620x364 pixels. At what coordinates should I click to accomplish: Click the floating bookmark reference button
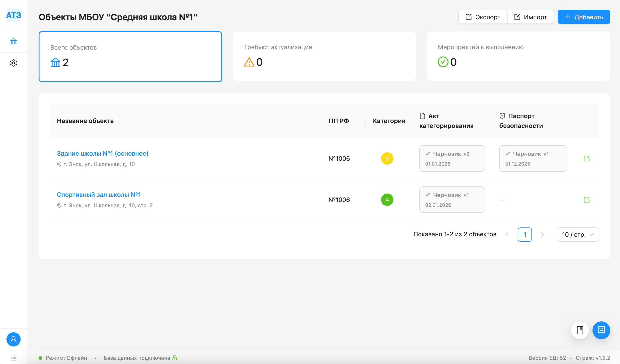(580, 330)
